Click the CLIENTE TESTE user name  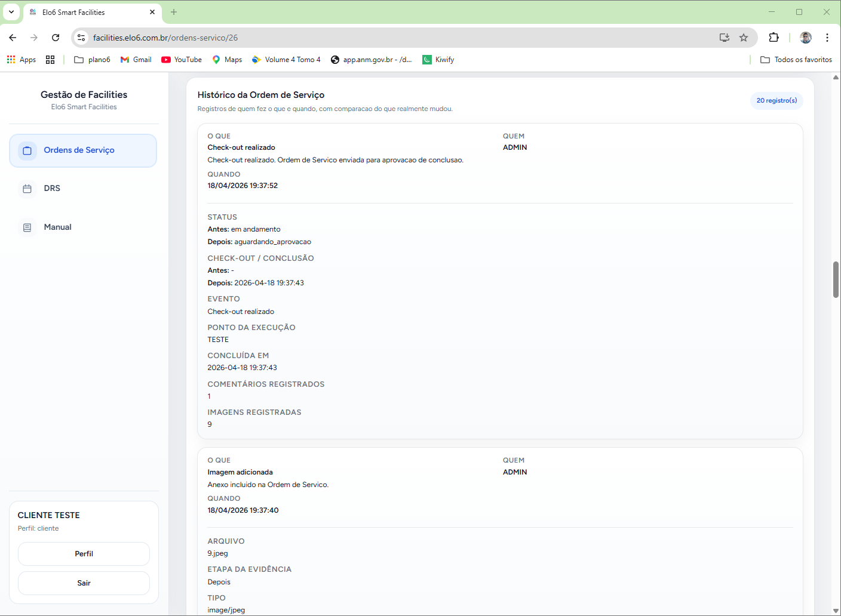[x=48, y=515]
